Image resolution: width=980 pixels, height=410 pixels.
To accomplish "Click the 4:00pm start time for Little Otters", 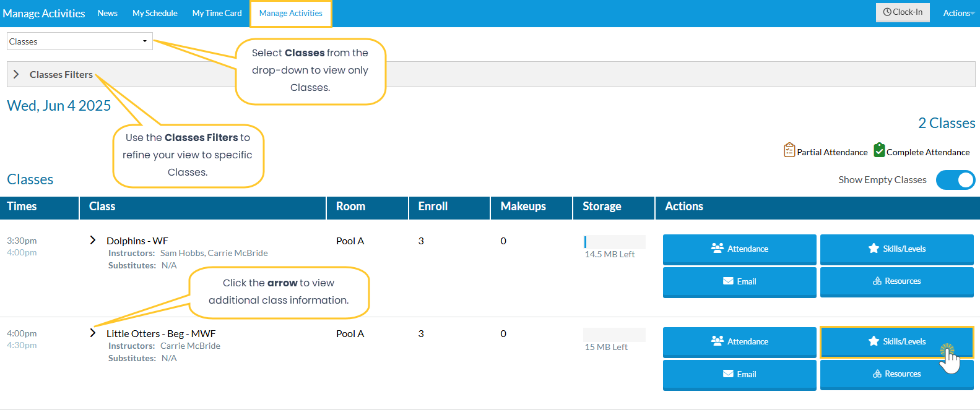I will point(22,333).
